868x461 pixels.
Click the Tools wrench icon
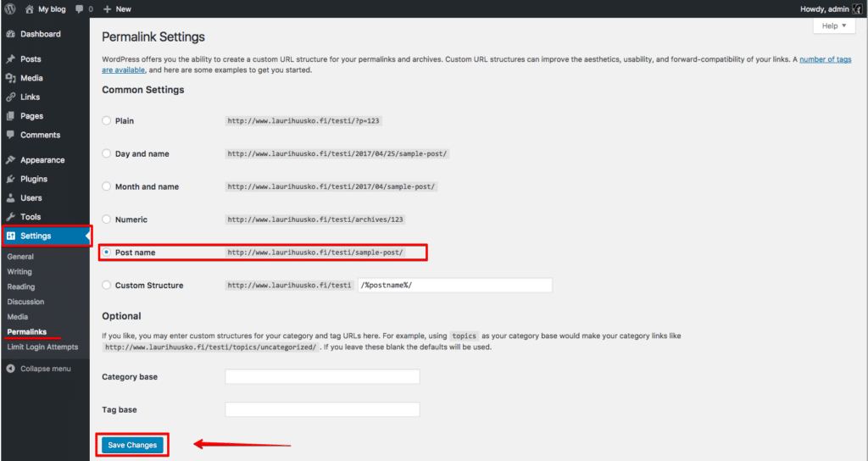pyautogui.click(x=10, y=217)
